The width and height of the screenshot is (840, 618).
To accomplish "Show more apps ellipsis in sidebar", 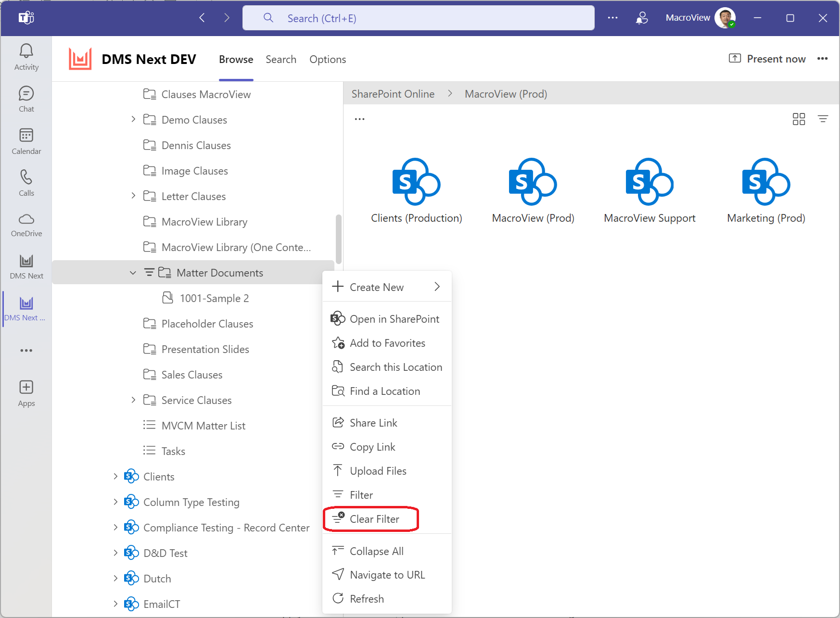I will tap(26, 351).
